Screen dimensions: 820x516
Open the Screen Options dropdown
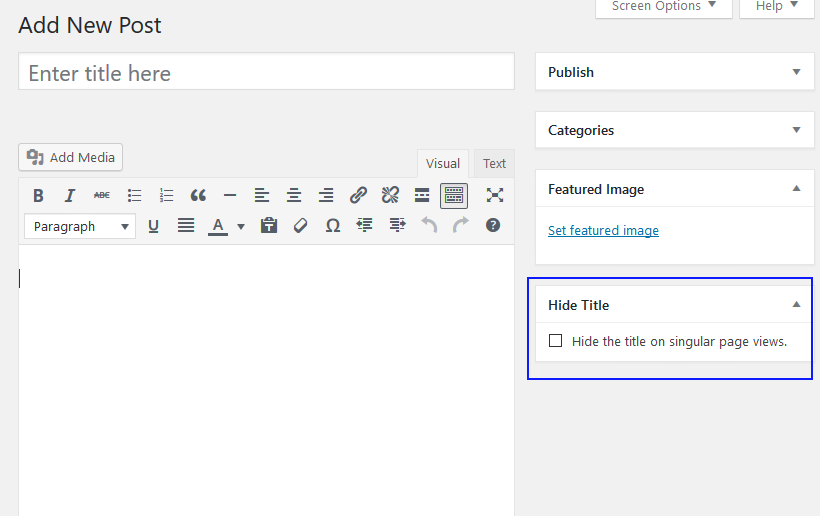(664, 7)
